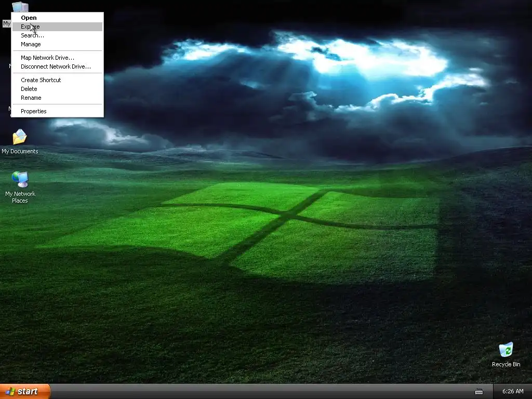The height and width of the screenshot is (399, 532).
Task: Select Delete in the context menu
Action: (x=57, y=89)
